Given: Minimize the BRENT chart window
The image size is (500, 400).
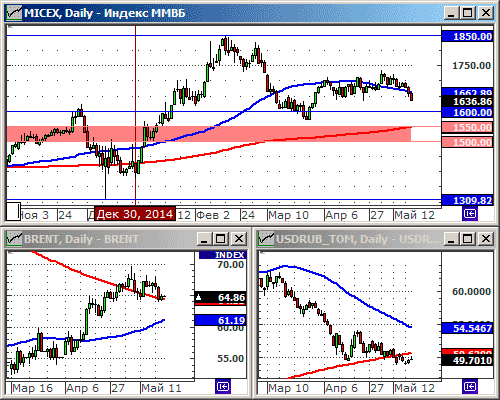Looking at the screenshot, I should (205, 239).
